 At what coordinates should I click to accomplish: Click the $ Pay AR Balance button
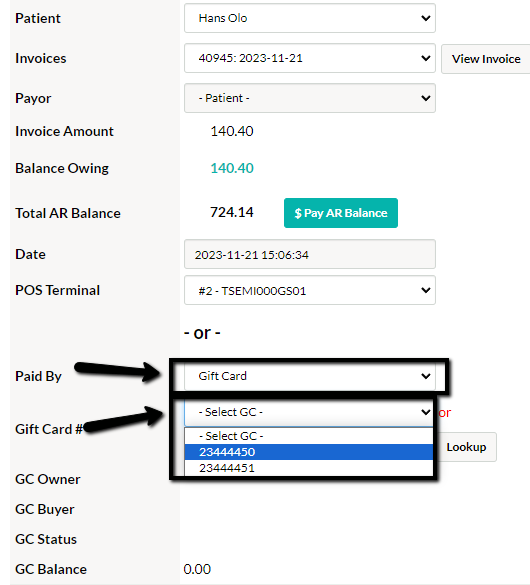(341, 213)
